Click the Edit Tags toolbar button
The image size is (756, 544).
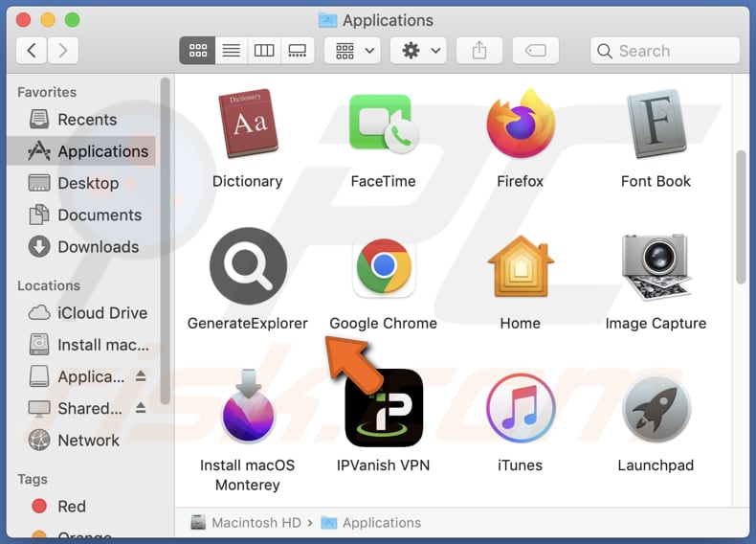[x=536, y=50]
